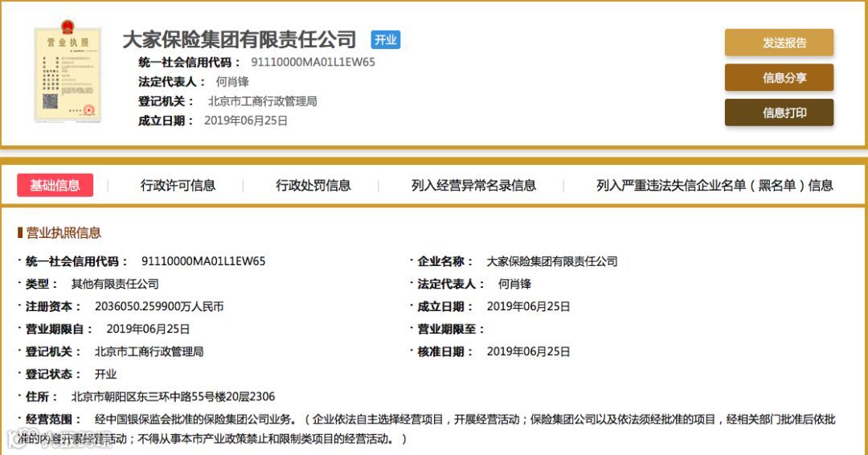Click the 成立日期 value in license details
The height and width of the screenshot is (455, 868).
(528, 306)
